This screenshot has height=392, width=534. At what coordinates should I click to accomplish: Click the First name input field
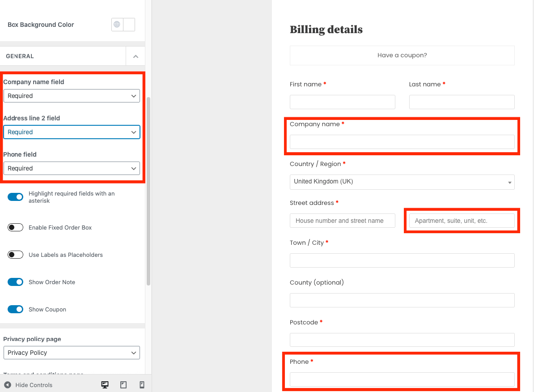(x=342, y=102)
